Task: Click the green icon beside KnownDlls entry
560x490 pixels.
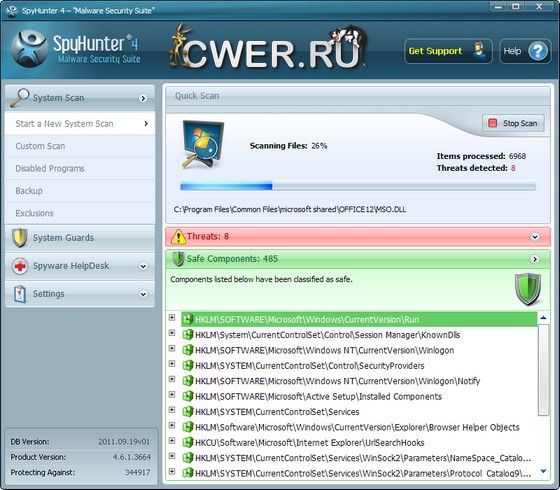Action: pyautogui.click(x=188, y=335)
